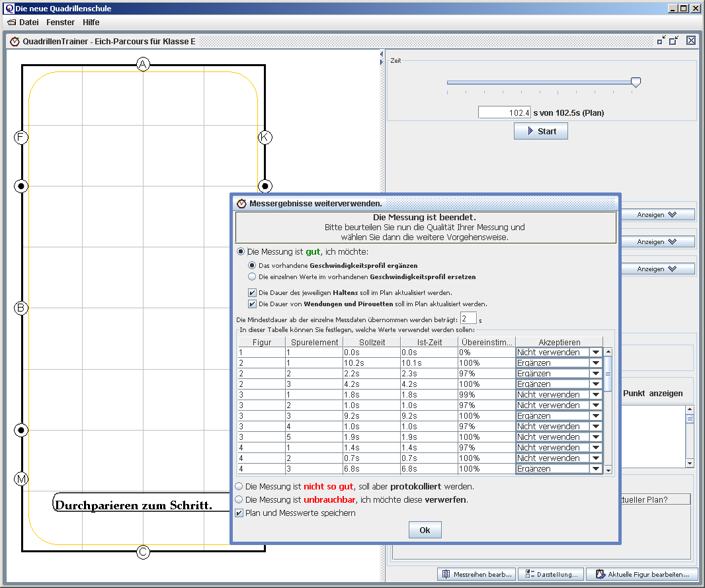The image size is (705, 588).
Task: Confirm the dialog with Ok
Action: [425, 530]
